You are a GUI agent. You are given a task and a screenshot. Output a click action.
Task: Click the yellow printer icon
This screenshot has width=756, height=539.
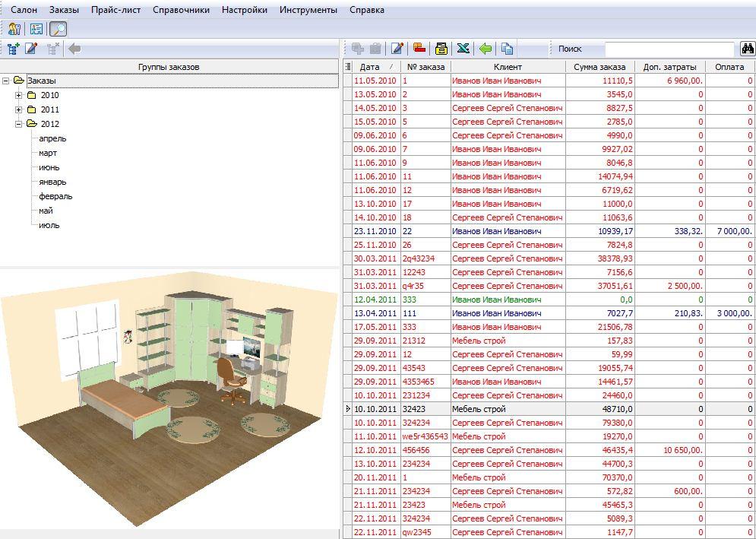click(441, 48)
